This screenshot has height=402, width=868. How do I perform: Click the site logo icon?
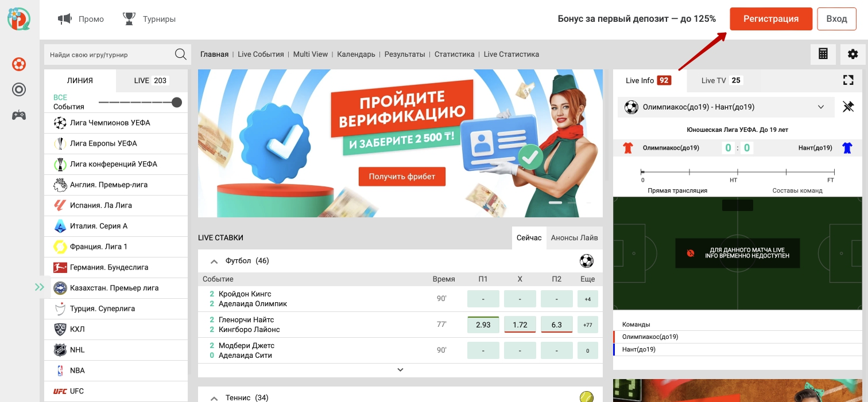(19, 18)
